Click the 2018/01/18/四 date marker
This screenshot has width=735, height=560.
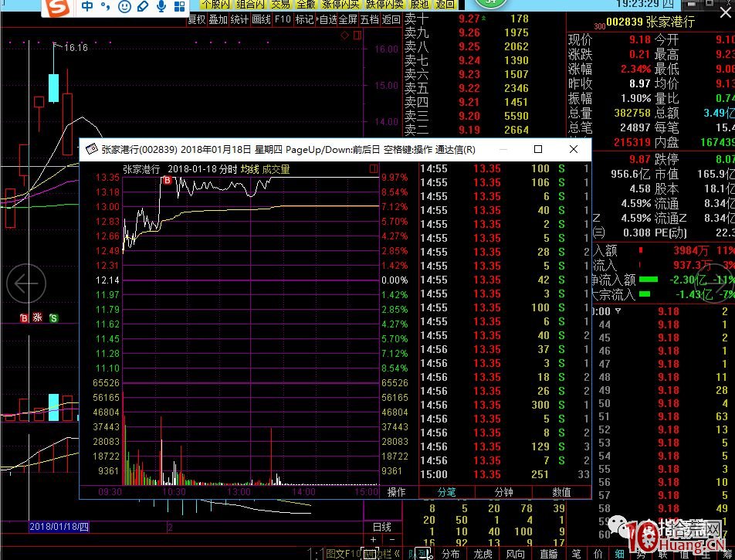click(59, 527)
